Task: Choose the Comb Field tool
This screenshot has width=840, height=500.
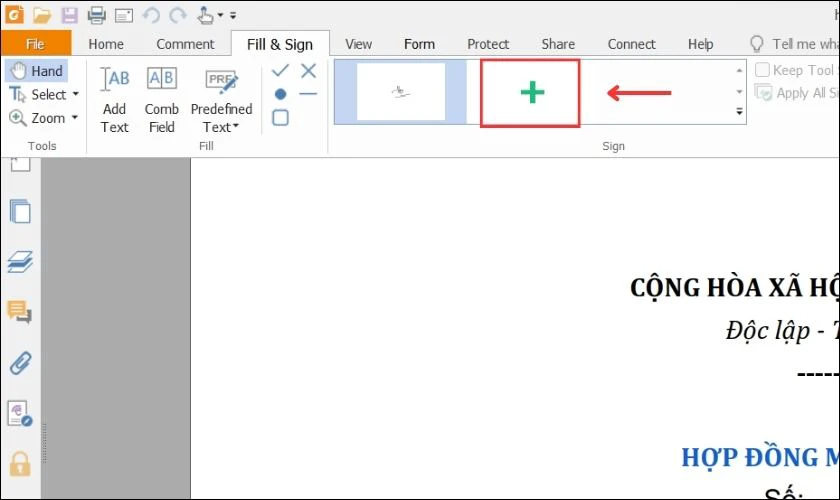Action: (162, 100)
